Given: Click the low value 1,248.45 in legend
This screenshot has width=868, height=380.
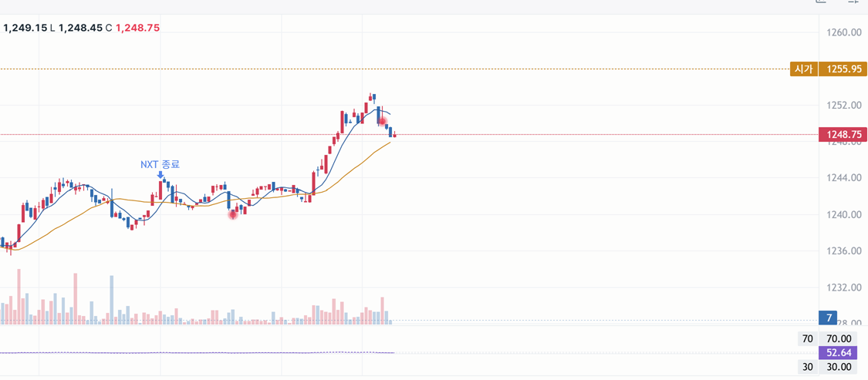Looking at the screenshot, I should click(x=80, y=27).
